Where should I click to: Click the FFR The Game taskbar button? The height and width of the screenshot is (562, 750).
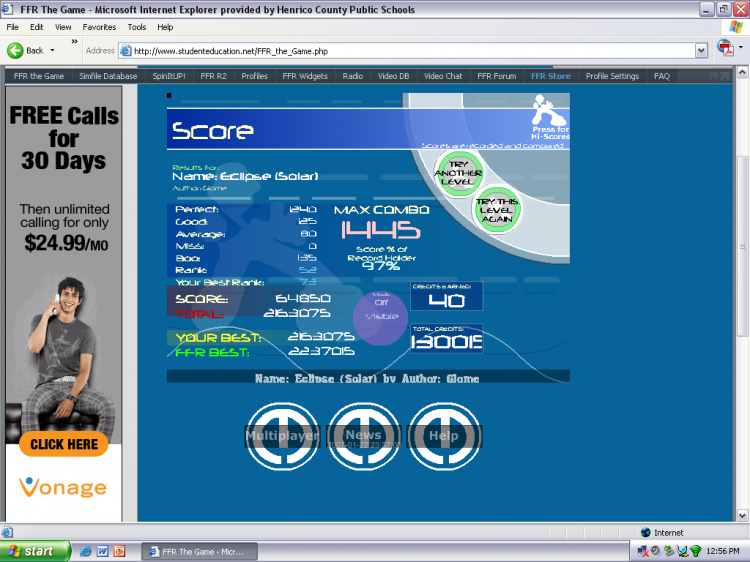pos(199,551)
